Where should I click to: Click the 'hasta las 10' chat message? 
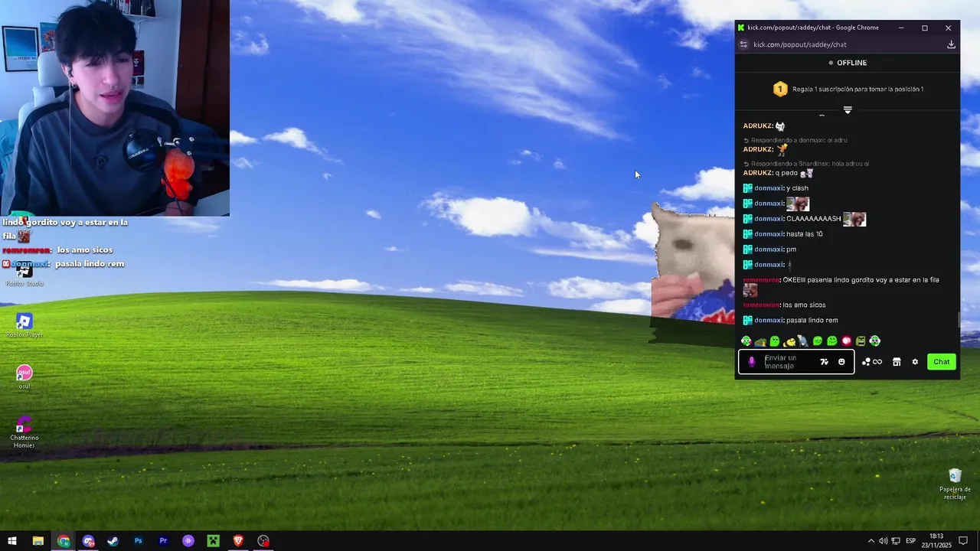(x=805, y=234)
